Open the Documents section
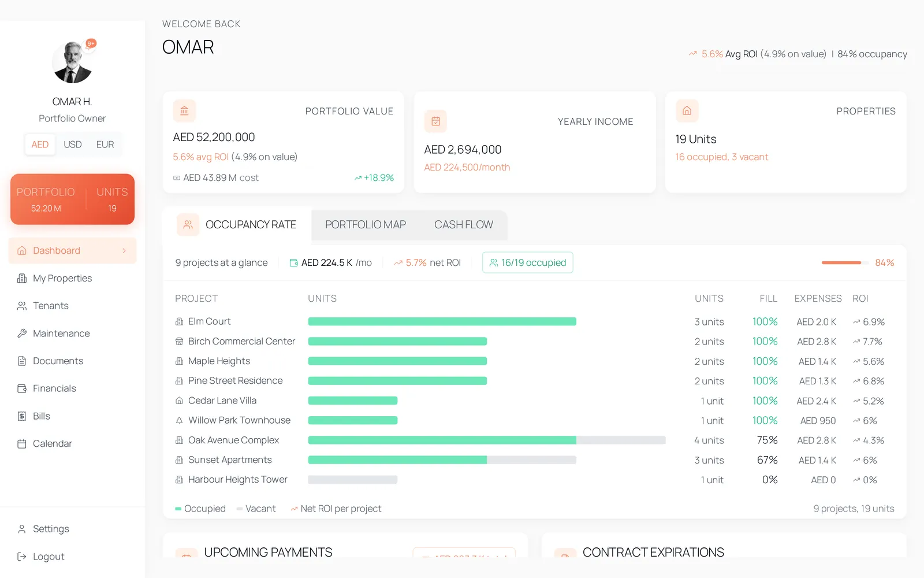Screen dimensions: 924x578 pyautogui.click(x=73, y=361)
